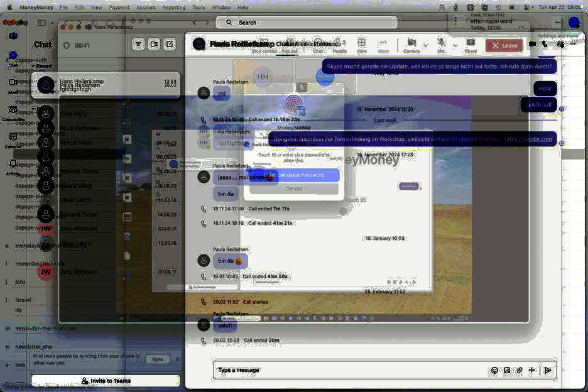Select music-for-the-deaf.com in the account list
The image size is (588, 392).
(45, 329)
